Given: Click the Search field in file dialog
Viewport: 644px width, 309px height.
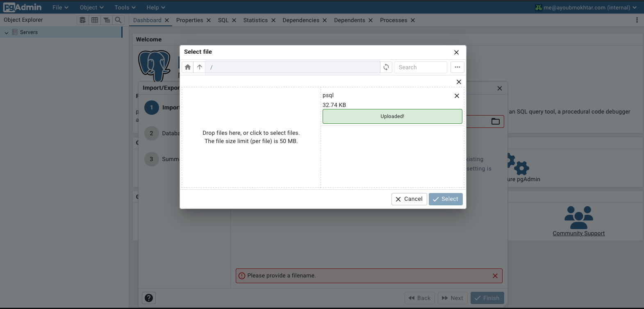Looking at the screenshot, I should [421, 67].
